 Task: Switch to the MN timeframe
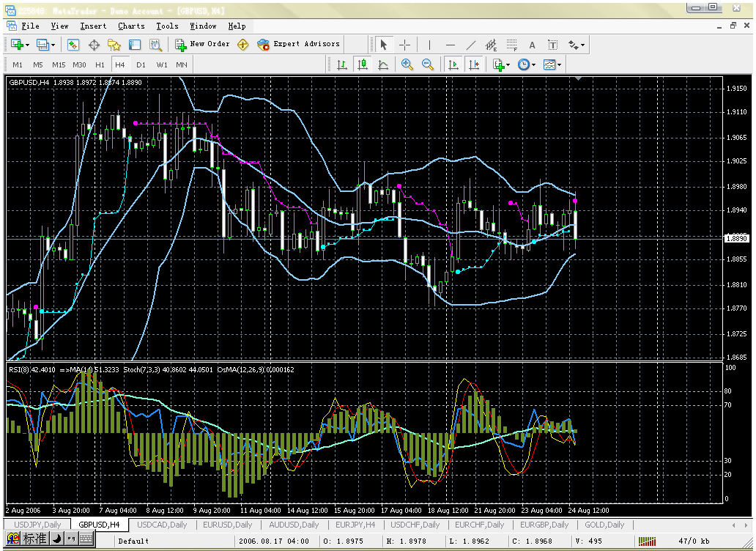coord(181,64)
